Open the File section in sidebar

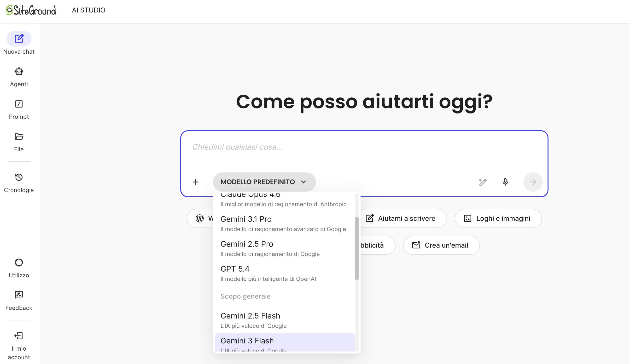point(19,136)
